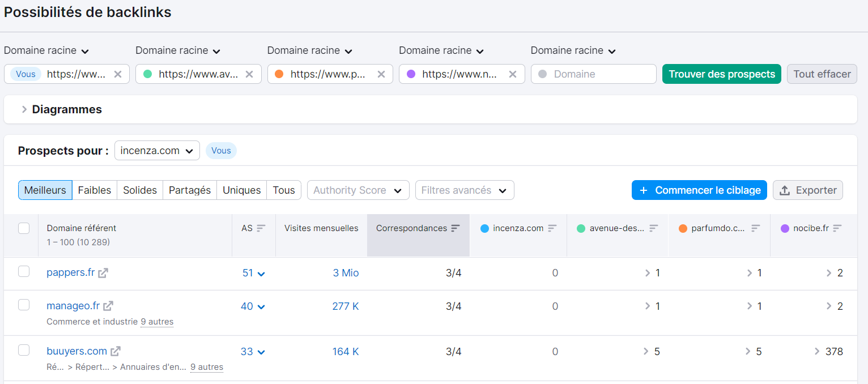This screenshot has width=868, height=384.
Task: Sort by the incenza.com column icon
Action: point(553,228)
